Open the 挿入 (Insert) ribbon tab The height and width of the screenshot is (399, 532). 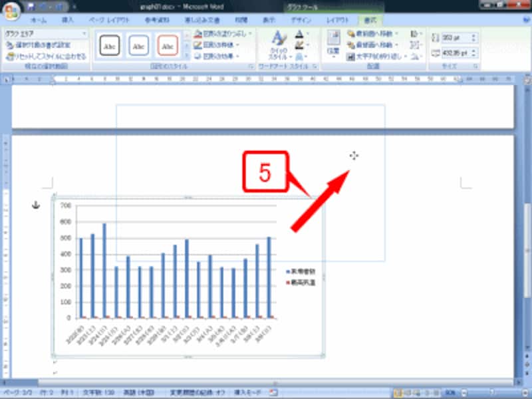point(68,21)
